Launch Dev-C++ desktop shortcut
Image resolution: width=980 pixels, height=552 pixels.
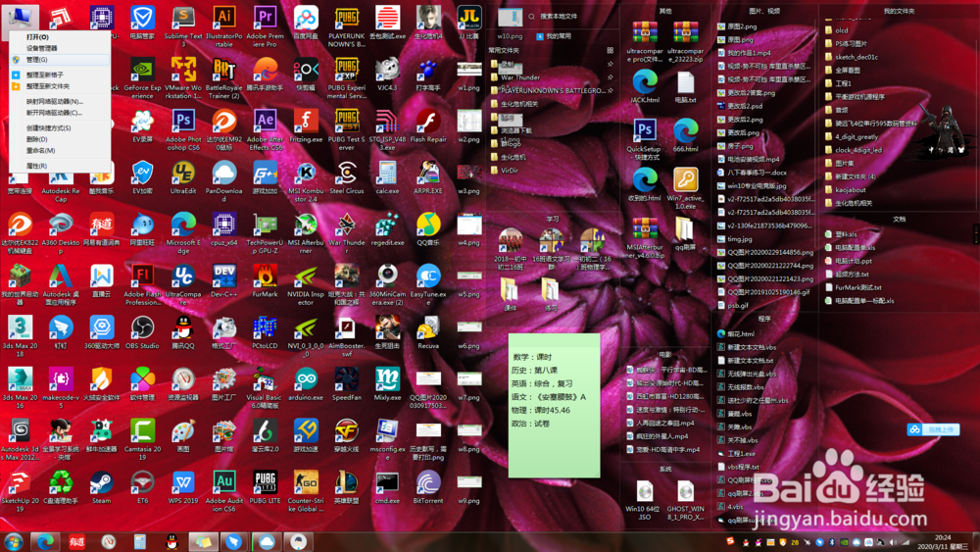(x=223, y=281)
